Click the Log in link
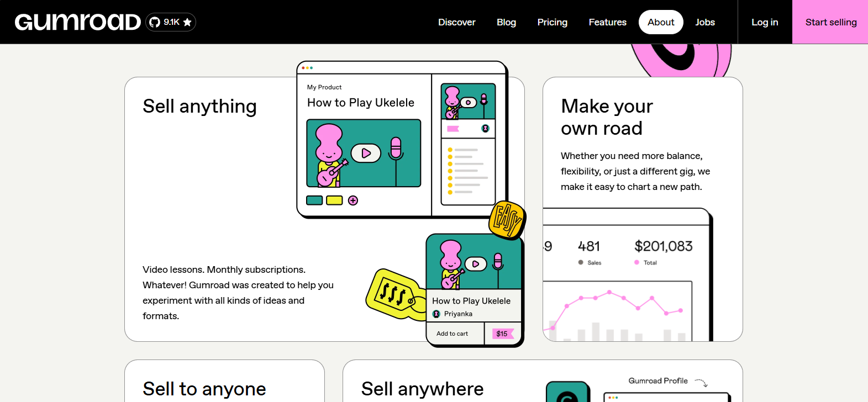This screenshot has height=402, width=868. point(765,22)
